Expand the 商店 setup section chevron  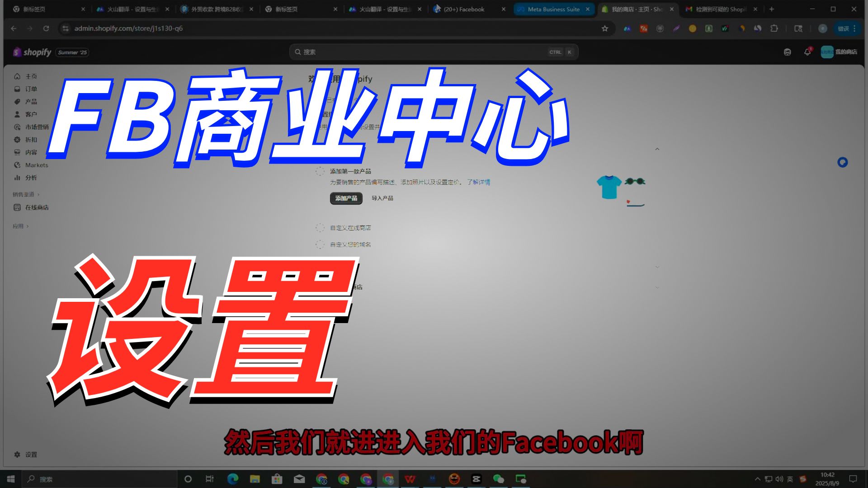coord(657,287)
